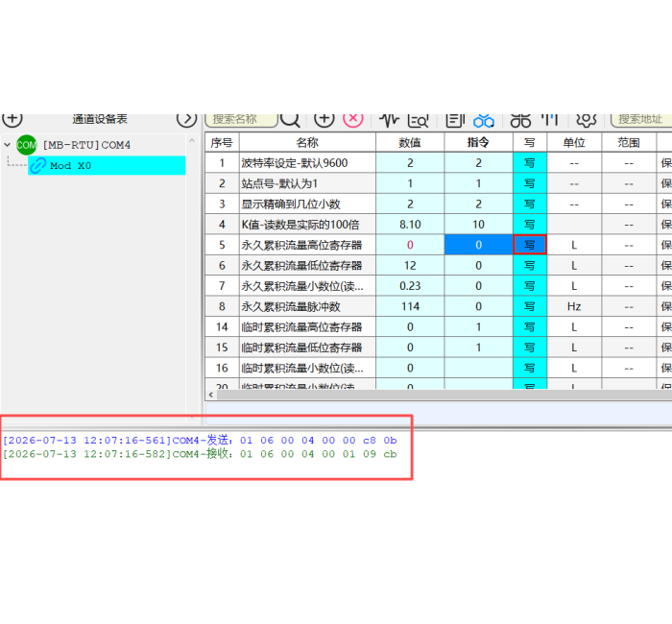Viewport: 672px width, 624px height.
Task: Select the [MB-RTU]COM4 channel label
Action: pyautogui.click(x=86, y=145)
